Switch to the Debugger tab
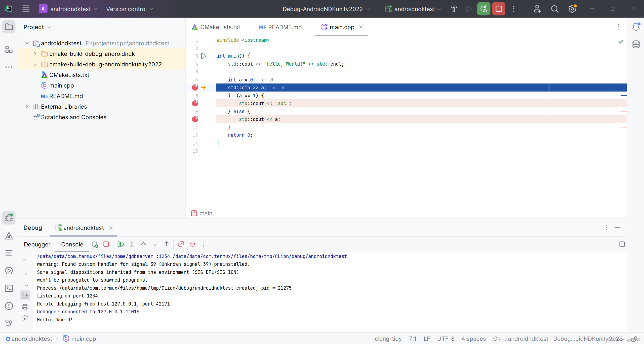 pos(37,244)
